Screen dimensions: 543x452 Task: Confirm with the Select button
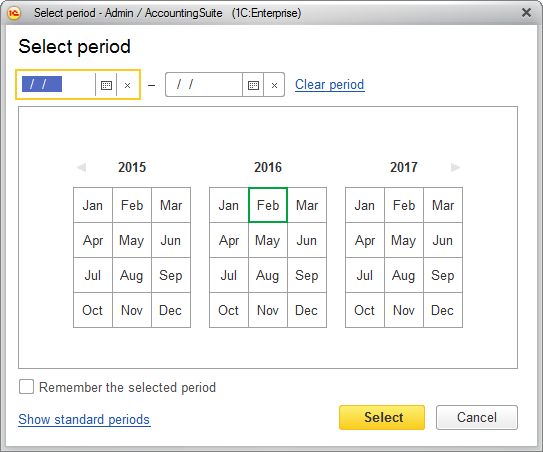382,417
